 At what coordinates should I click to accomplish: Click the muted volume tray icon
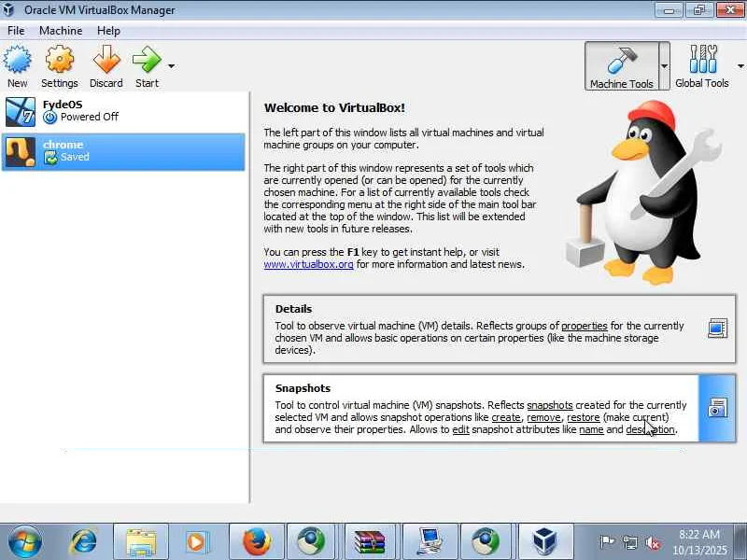653,542
